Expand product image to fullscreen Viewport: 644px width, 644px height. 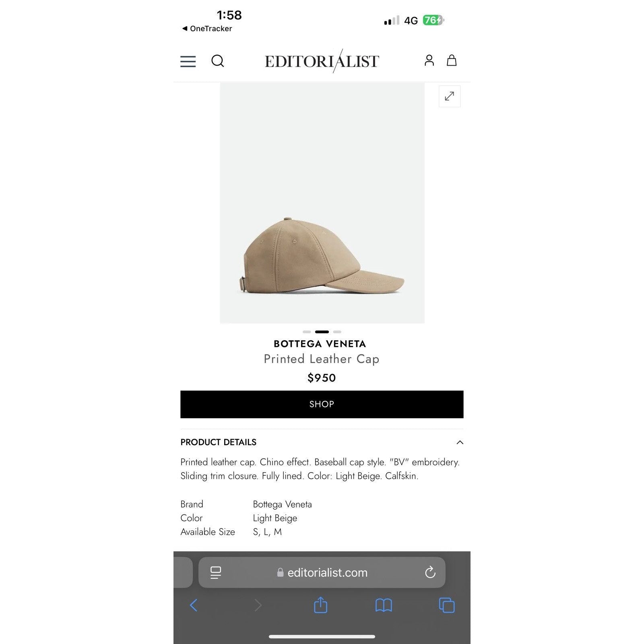[450, 96]
